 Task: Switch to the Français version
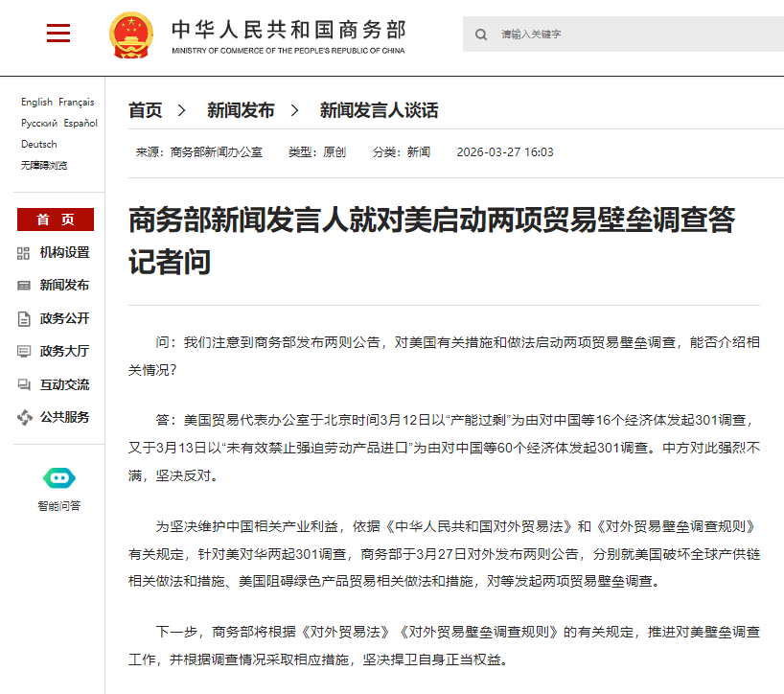(x=77, y=103)
